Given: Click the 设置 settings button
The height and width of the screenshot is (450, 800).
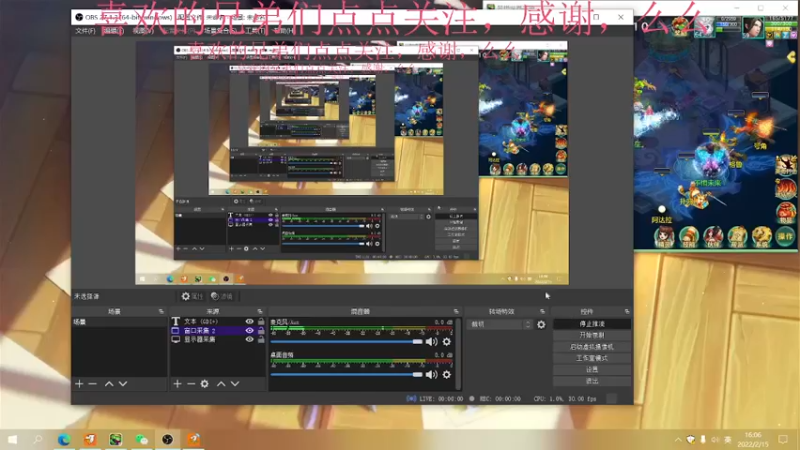Looking at the screenshot, I should click(x=592, y=369).
